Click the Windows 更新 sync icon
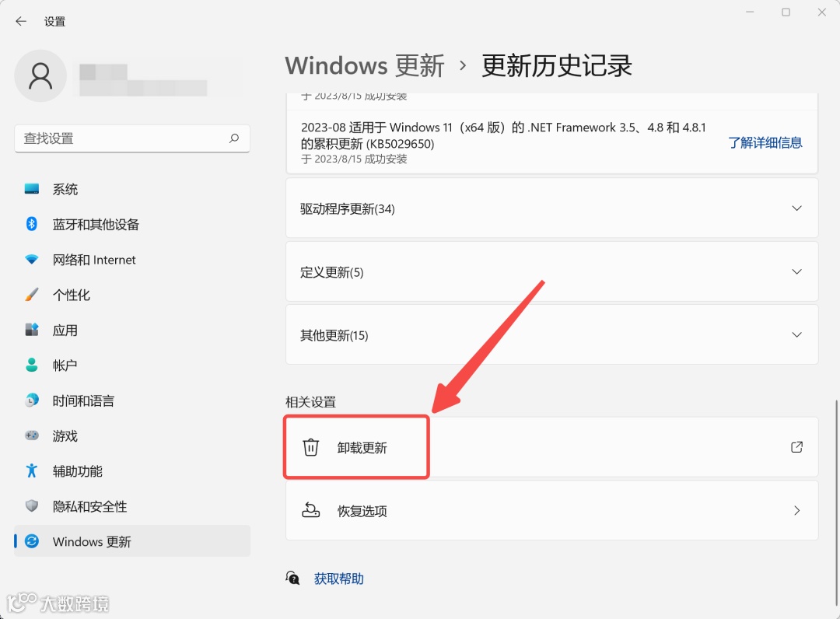The width and height of the screenshot is (840, 619). pyautogui.click(x=32, y=541)
